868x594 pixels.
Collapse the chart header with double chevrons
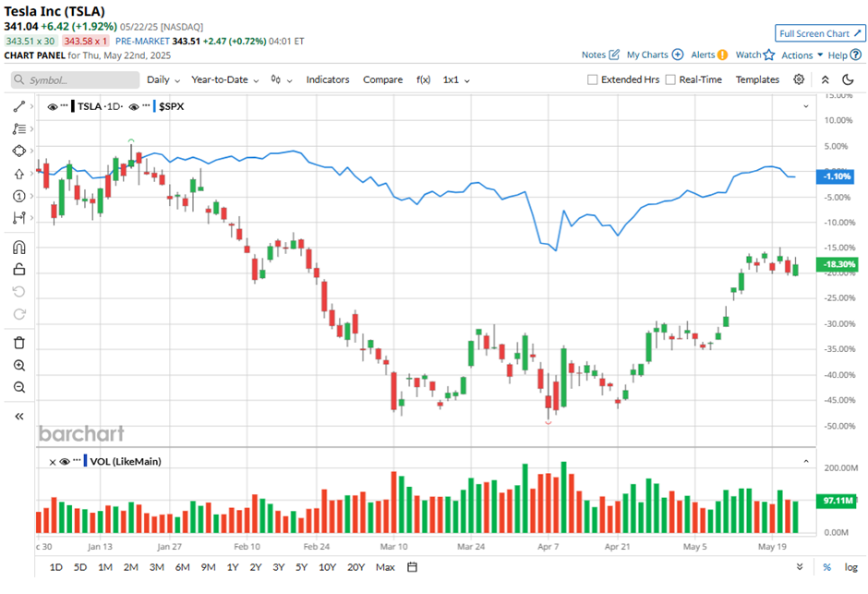click(x=825, y=79)
